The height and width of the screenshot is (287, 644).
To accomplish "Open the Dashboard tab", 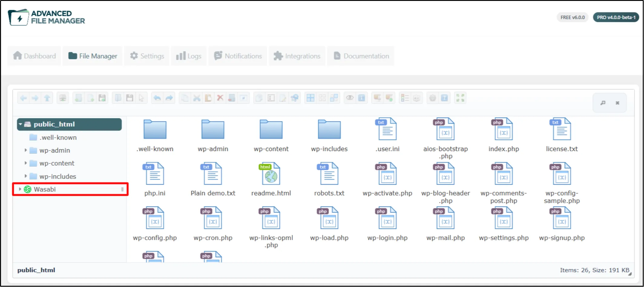I will pos(34,56).
